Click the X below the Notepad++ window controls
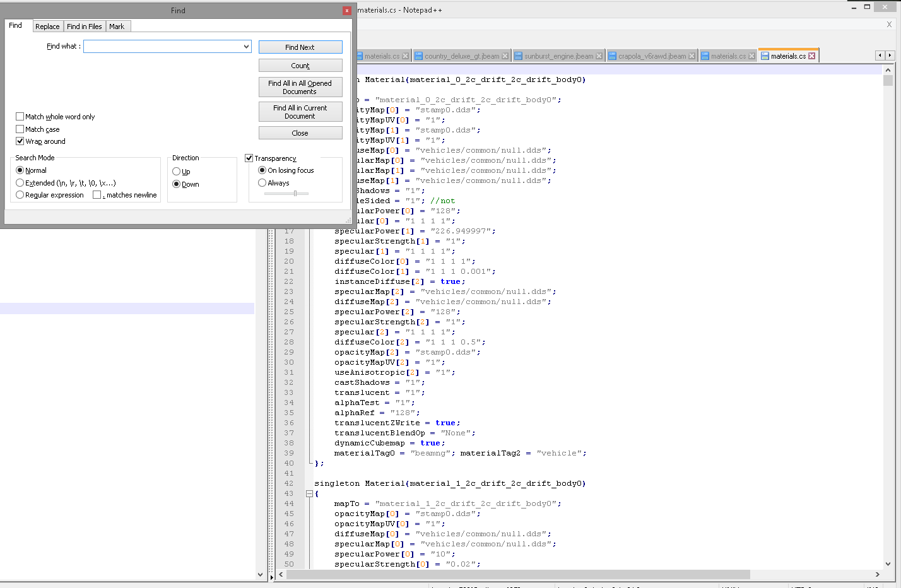This screenshot has height=588, width=901. point(889,25)
